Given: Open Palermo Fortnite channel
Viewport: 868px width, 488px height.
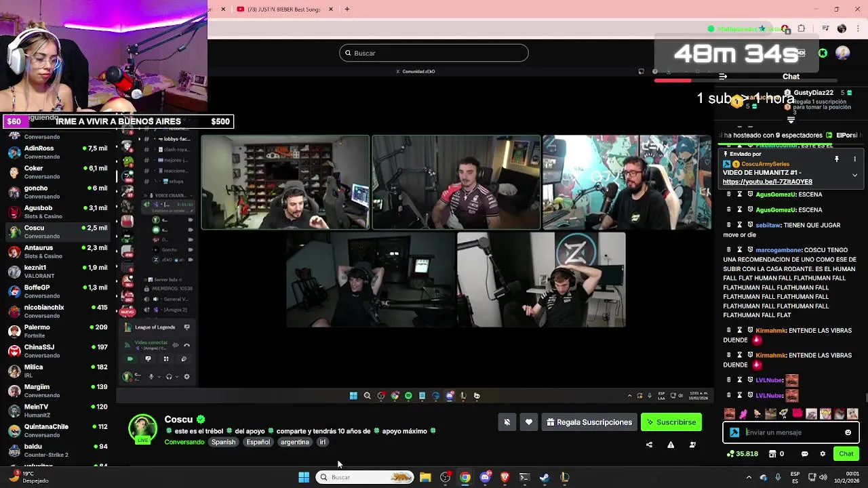Looking at the screenshot, I should click(x=58, y=331).
